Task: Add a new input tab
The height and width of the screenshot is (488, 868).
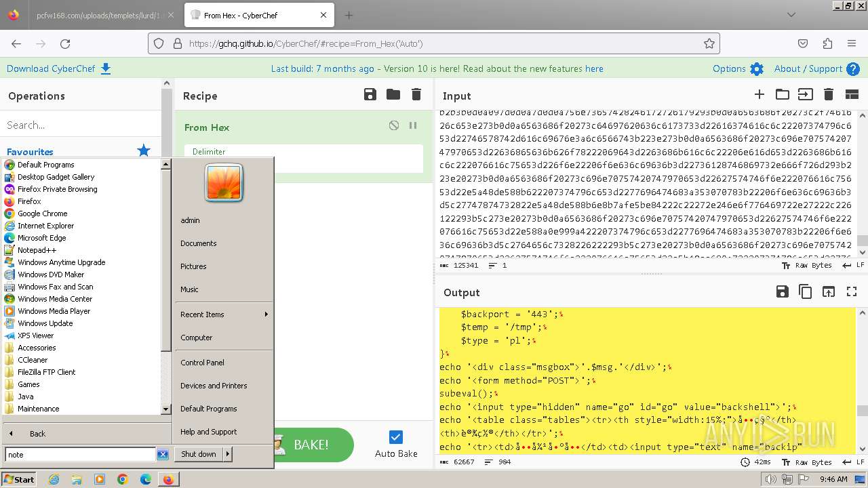Action: point(759,95)
